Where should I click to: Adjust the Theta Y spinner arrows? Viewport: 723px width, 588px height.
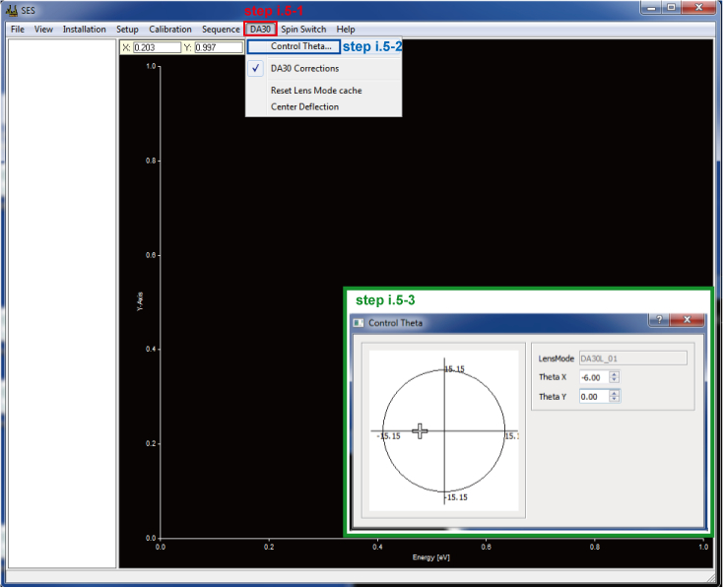615,396
